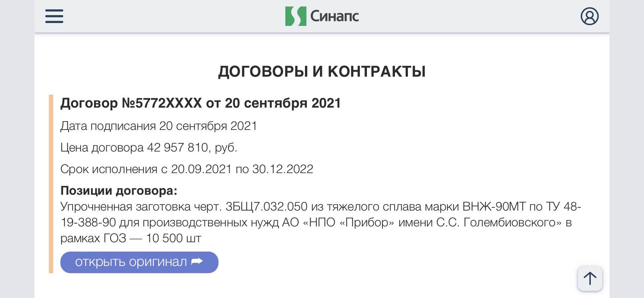Viewport: 644px width, 298px height.
Task: Click contract title Договор №5772XXXX
Action: click(x=131, y=103)
